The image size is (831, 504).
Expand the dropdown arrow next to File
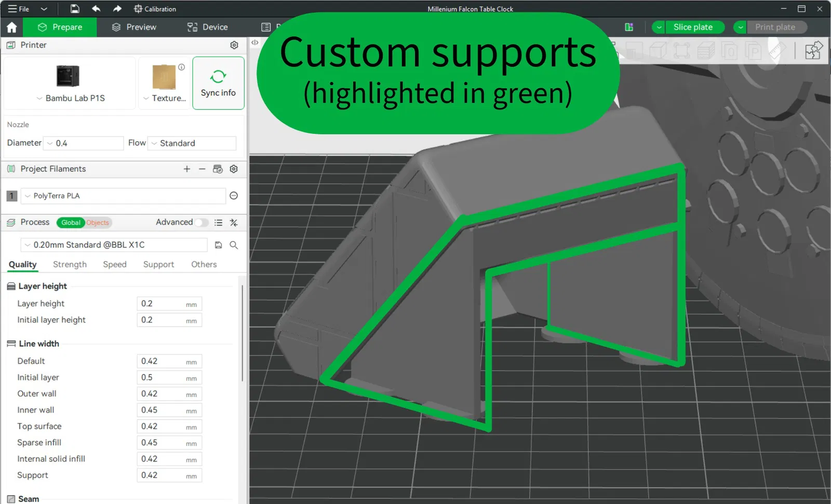point(44,9)
